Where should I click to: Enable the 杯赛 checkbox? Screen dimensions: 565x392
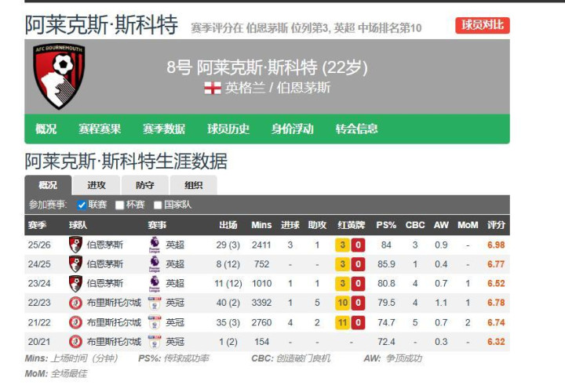pyautogui.click(x=119, y=205)
